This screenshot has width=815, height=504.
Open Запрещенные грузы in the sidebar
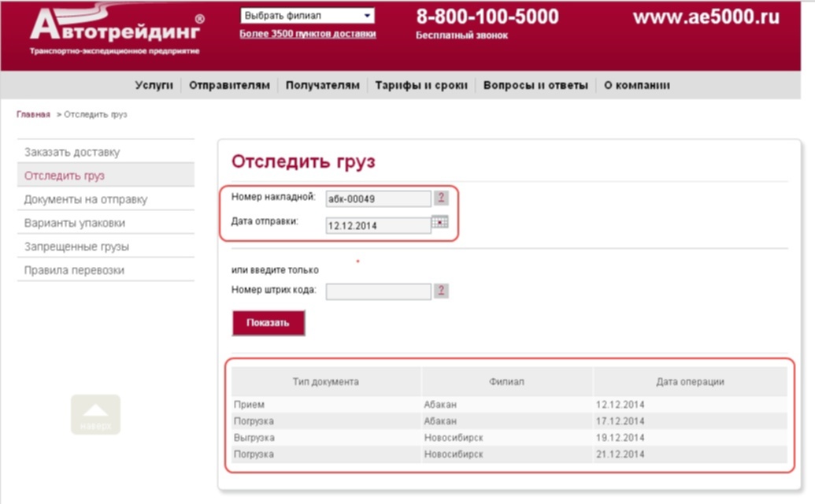[76, 246]
